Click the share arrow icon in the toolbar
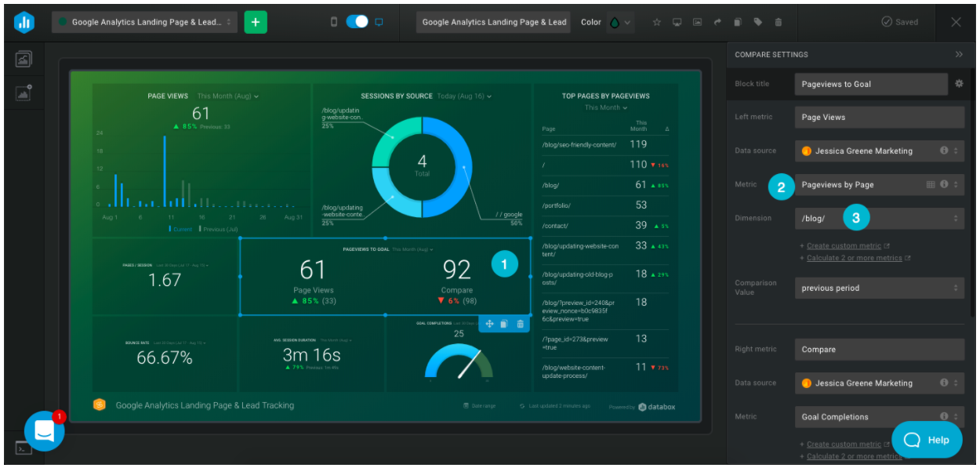The height and width of the screenshot is (468, 980). 717,22
